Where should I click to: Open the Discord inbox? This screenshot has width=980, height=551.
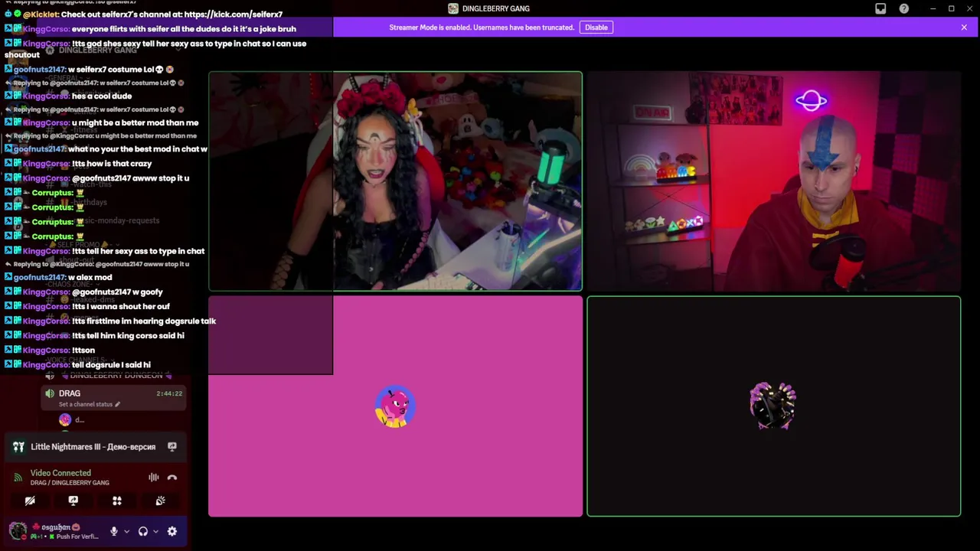[x=880, y=8]
